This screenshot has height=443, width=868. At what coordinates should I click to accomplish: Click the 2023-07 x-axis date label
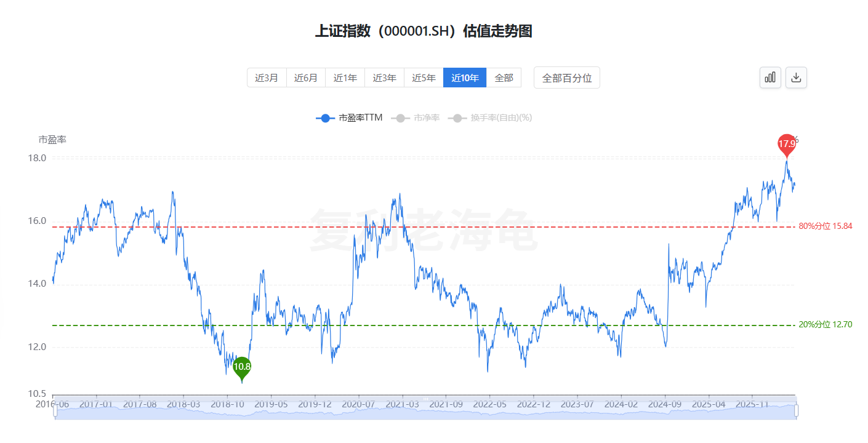click(577, 404)
